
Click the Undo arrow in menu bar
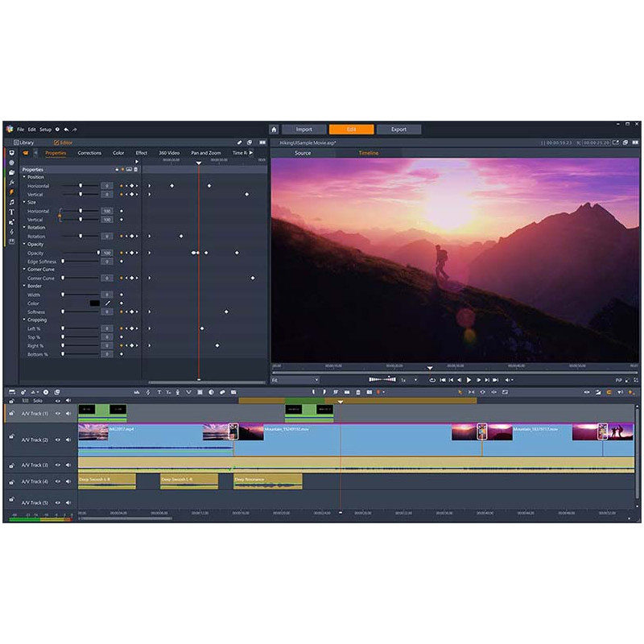[66, 130]
